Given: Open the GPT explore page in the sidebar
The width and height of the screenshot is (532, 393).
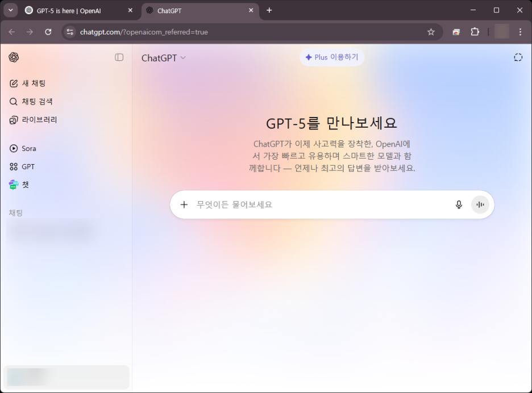Looking at the screenshot, I should point(22,166).
